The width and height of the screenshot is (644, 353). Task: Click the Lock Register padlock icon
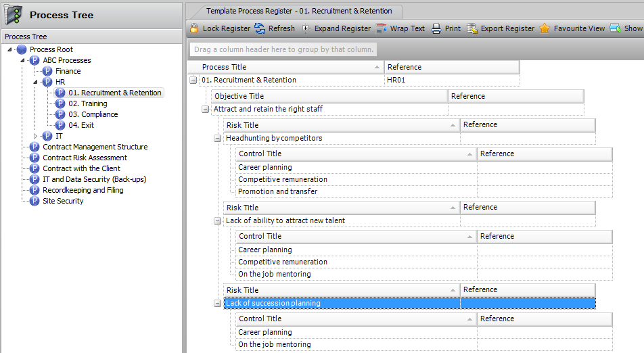click(x=194, y=28)
